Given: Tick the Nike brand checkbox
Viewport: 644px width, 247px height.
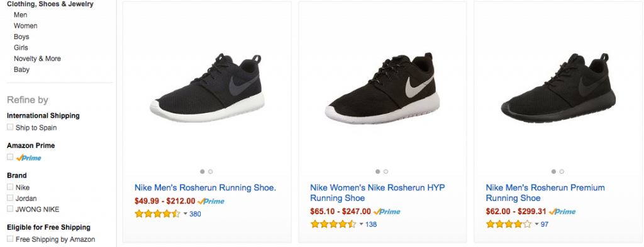Looking at the screenshot, I should click(10, 187).
